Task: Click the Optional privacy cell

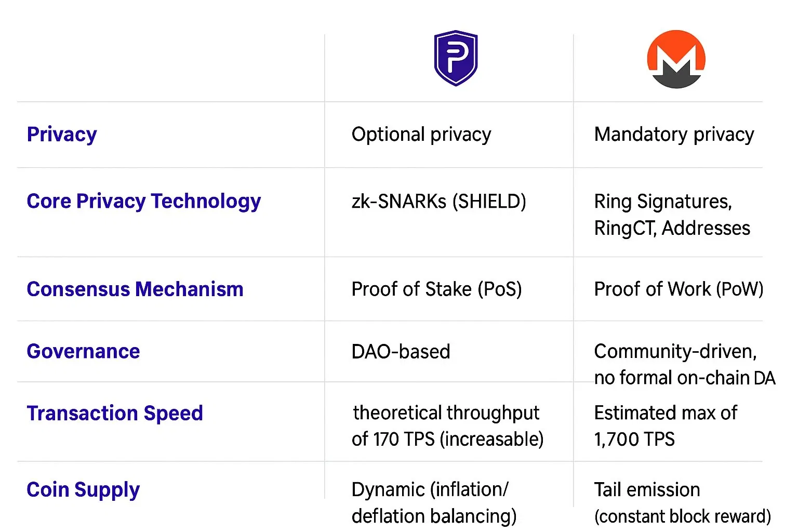Action: coord(421,135)
